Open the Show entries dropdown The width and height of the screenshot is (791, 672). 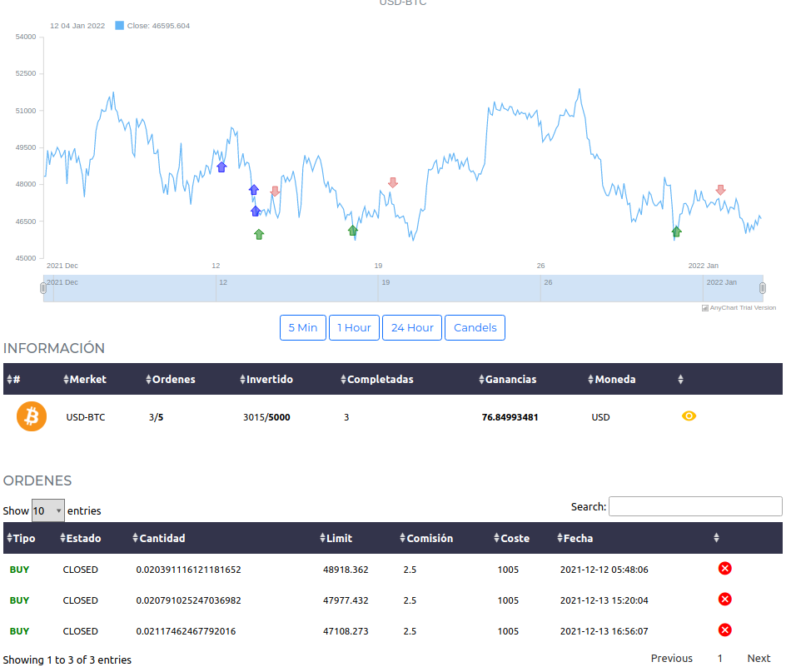click(x=47, y=510)
